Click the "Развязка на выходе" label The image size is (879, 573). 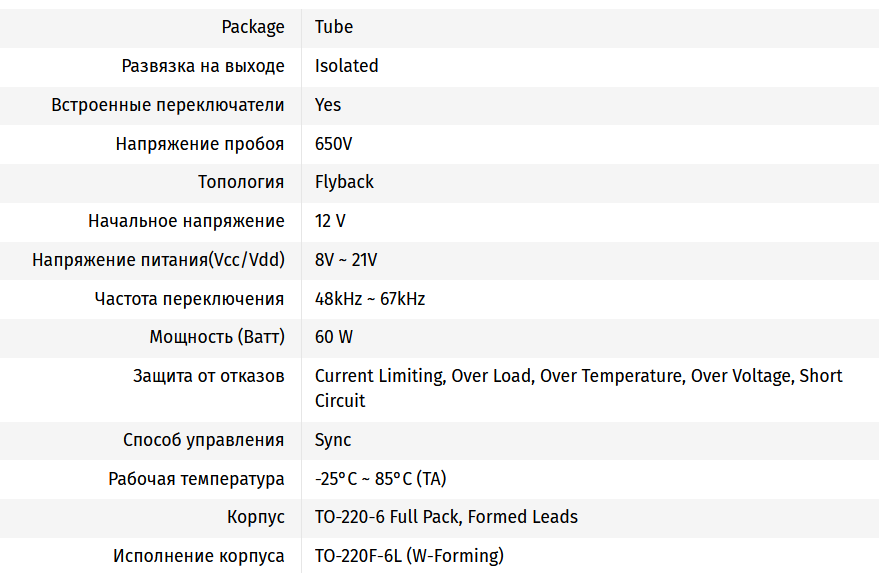[x=203, y=66]
